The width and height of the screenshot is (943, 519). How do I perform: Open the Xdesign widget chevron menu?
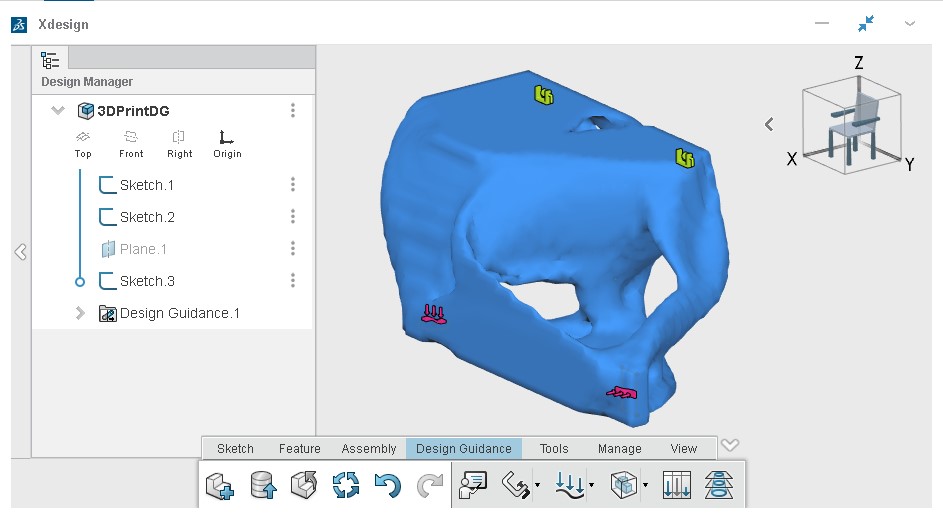pos(910,23)
